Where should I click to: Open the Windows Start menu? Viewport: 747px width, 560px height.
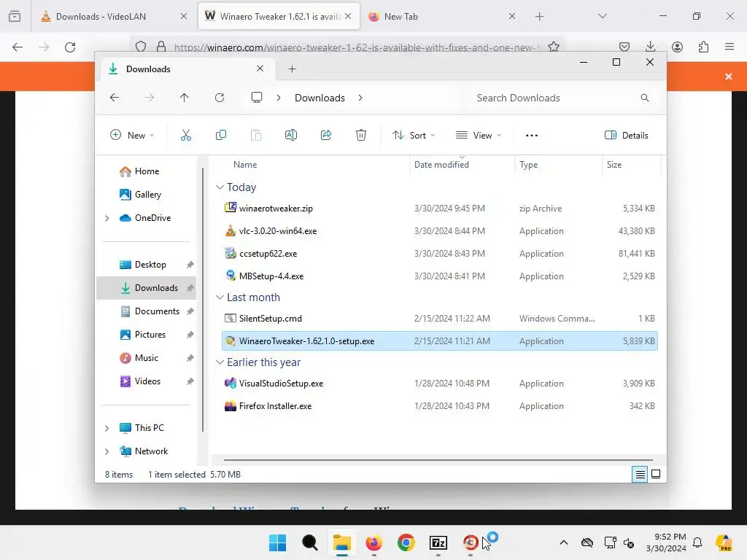coord(277,542)
